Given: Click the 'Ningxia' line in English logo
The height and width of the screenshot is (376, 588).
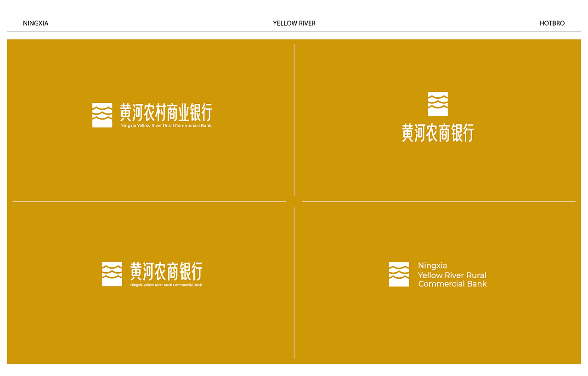Looking at the screenshot, I should coord(432,266).
